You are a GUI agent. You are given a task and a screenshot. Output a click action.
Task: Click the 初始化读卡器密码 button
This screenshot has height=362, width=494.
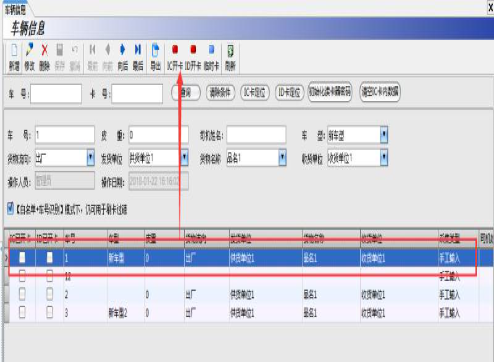(330, 92)
